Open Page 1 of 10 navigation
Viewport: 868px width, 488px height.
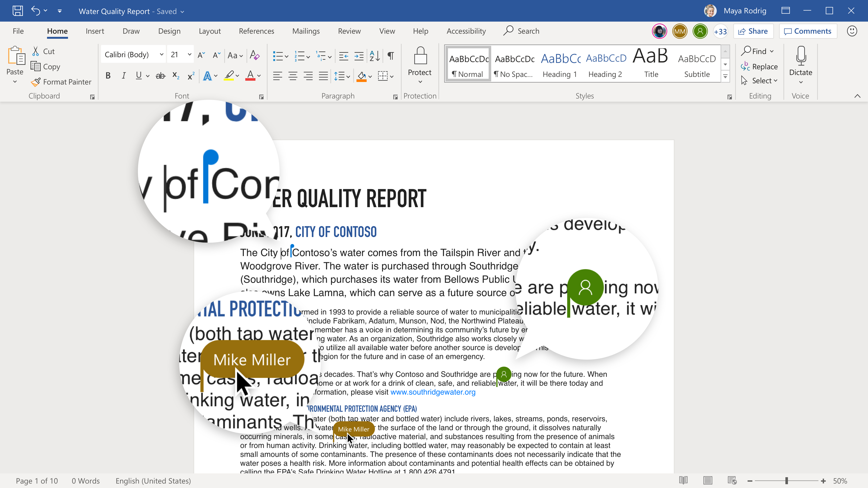pyautogui.click(x=37, y=481)
